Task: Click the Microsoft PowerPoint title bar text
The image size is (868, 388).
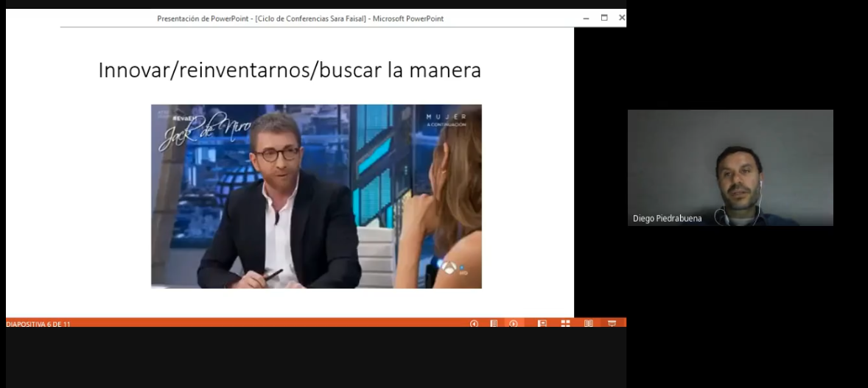Action: tap(300, 18)
